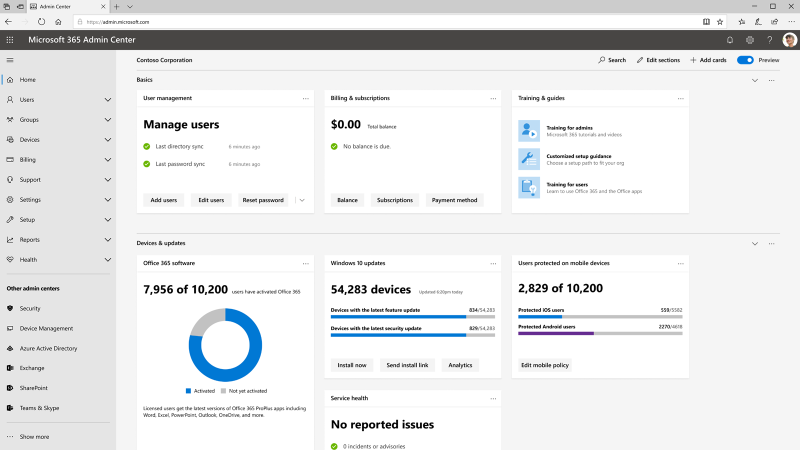Expand the Groups navigation chevron

[108, 120]
